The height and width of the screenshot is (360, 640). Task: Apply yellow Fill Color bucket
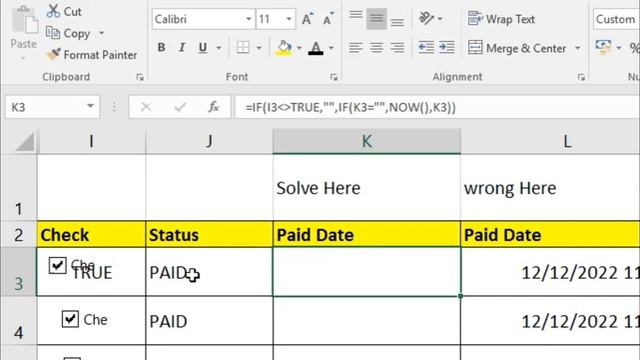[x=284, y=48]
